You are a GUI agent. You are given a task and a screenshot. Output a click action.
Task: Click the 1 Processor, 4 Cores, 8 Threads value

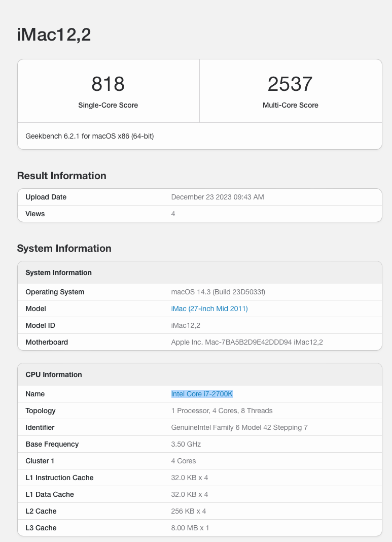click(x=222, y=411)
